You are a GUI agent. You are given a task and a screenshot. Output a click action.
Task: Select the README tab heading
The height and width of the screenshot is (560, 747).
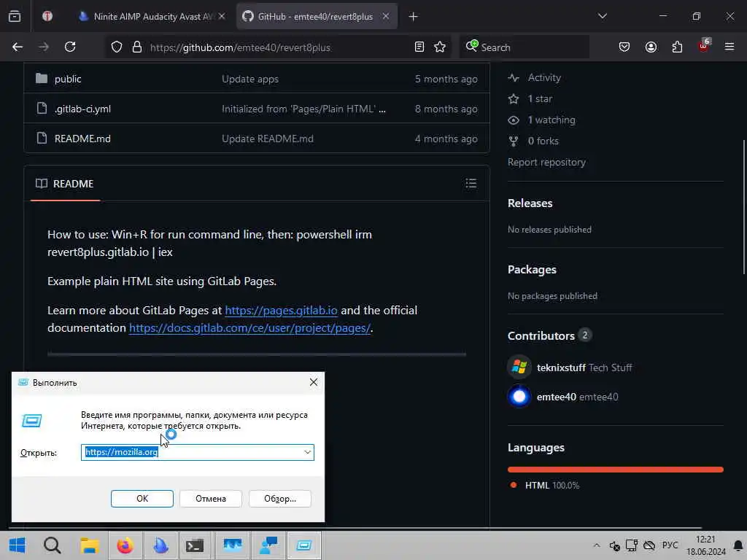[x=65, y=184]
